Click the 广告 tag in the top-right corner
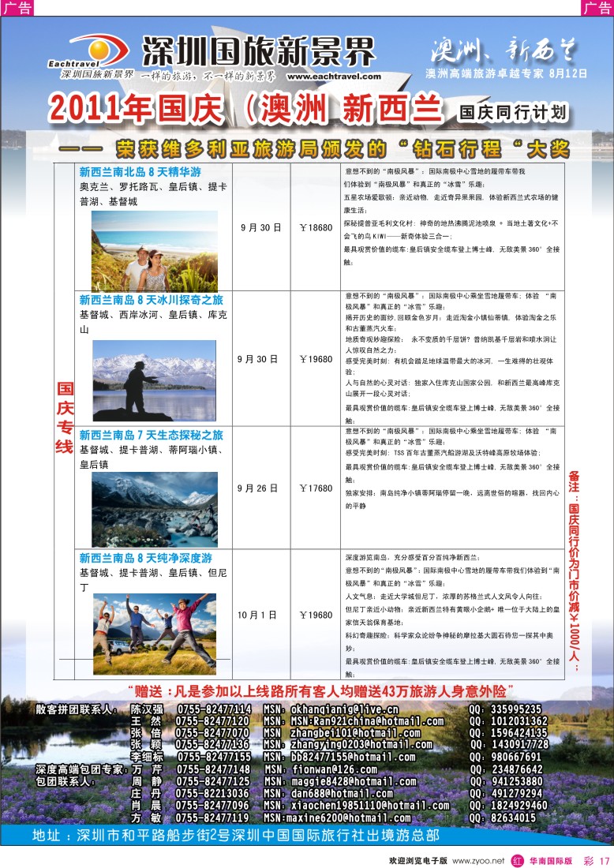 click(597, 7)
